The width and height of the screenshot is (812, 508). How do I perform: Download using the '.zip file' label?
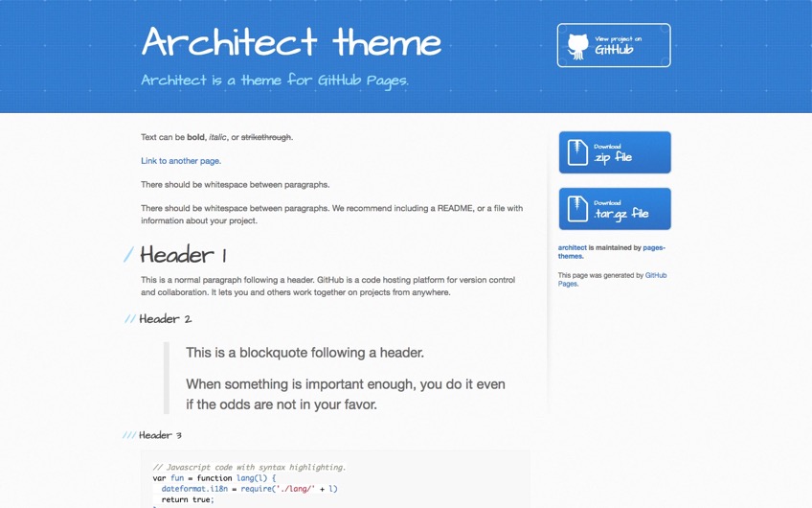[613, 157]
